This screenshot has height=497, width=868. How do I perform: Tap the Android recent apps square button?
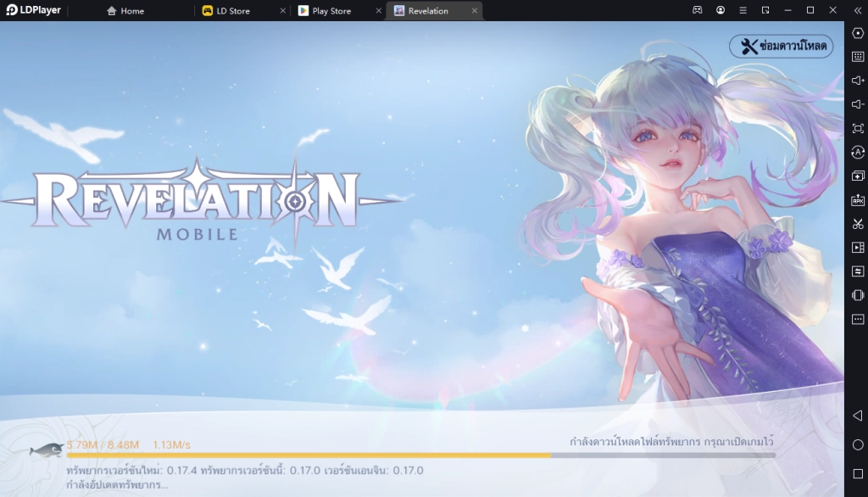coord(858,474)
